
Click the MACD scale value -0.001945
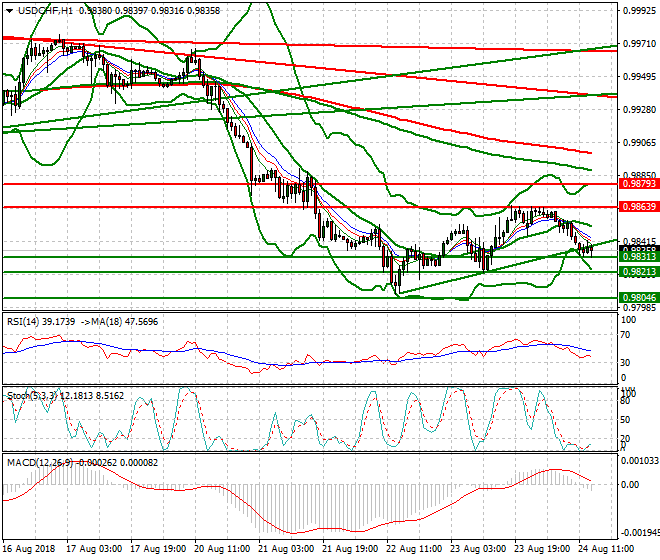coord(640,533)
